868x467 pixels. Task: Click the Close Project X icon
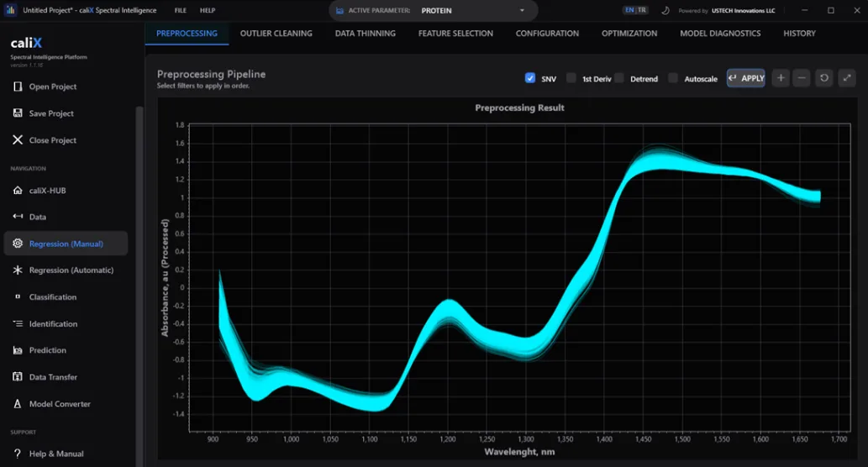[18, 140]
